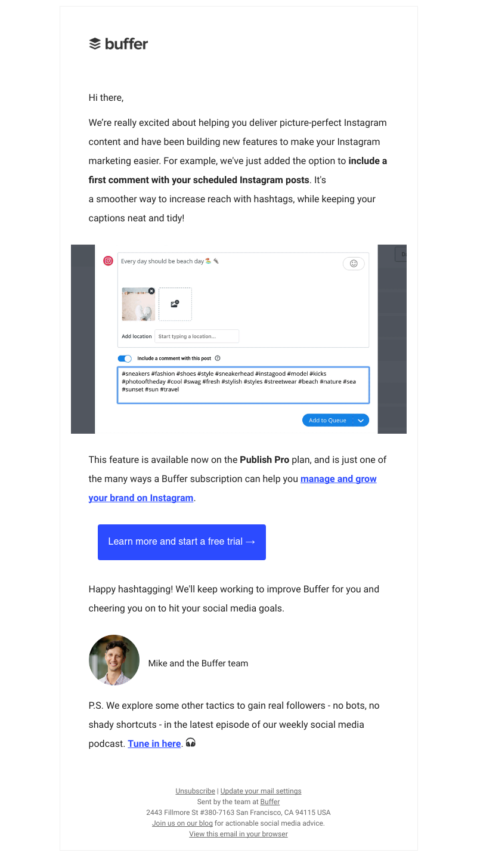Click the Instagram account icon

click(108, 261)
